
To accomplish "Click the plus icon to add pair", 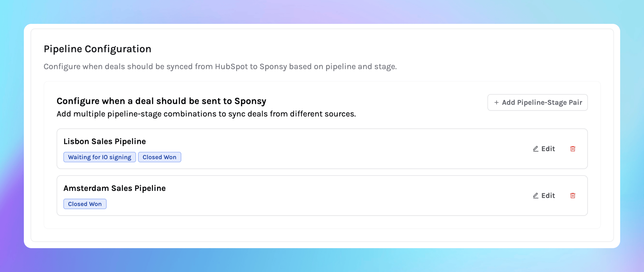I will (x=496, y=103).
